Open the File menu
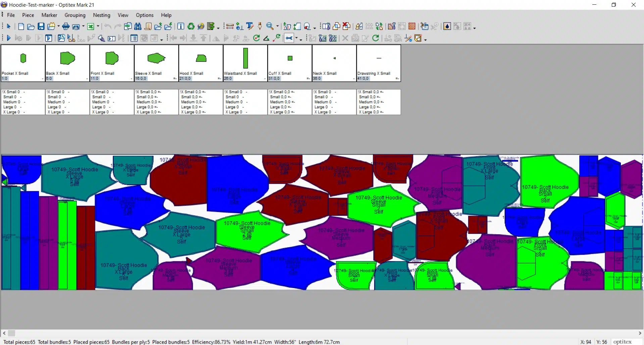The height and width of the screenshot is (345, 644). tap(11, 15)
